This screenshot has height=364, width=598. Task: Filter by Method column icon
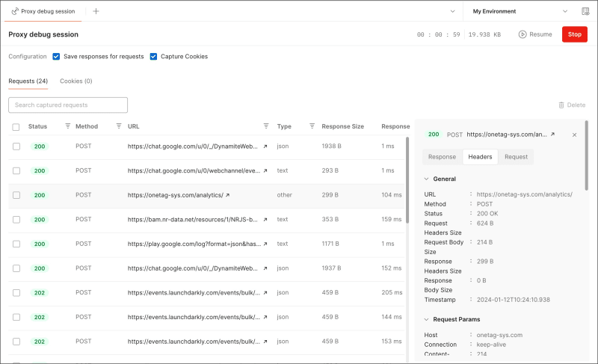pyautogui.click(x=119, y=126)
